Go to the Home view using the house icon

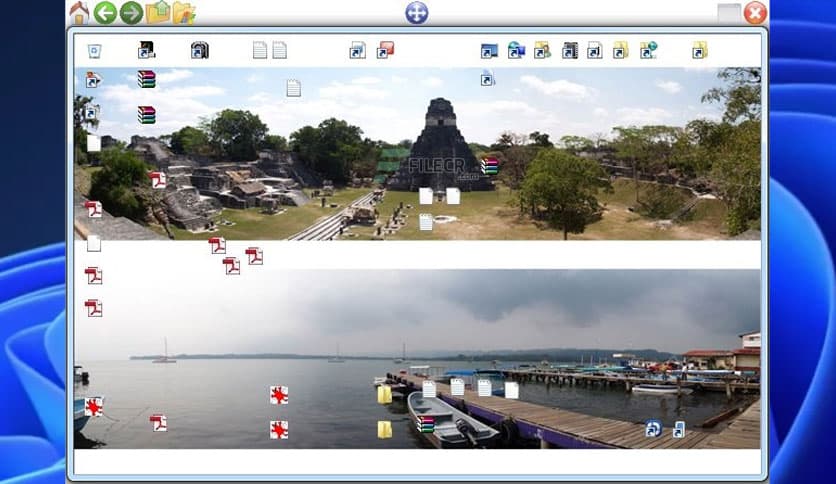click(79, 13)
